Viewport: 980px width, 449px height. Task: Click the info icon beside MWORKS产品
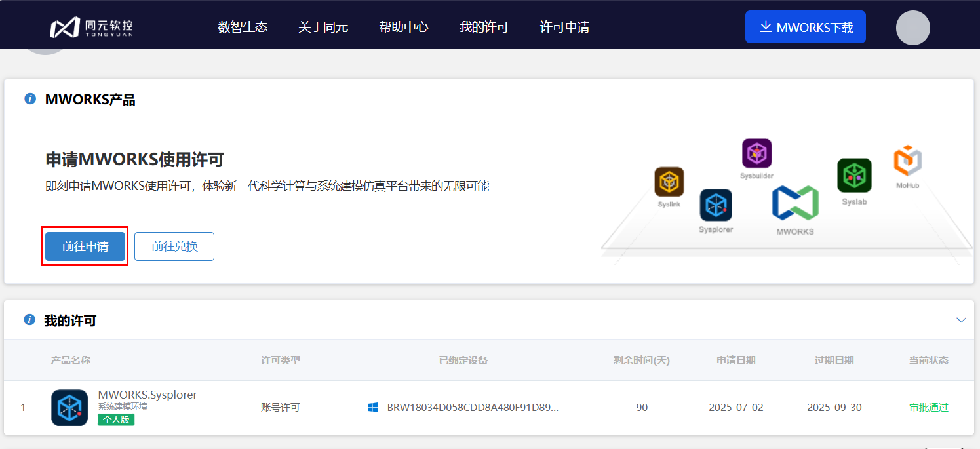point(29,99)
